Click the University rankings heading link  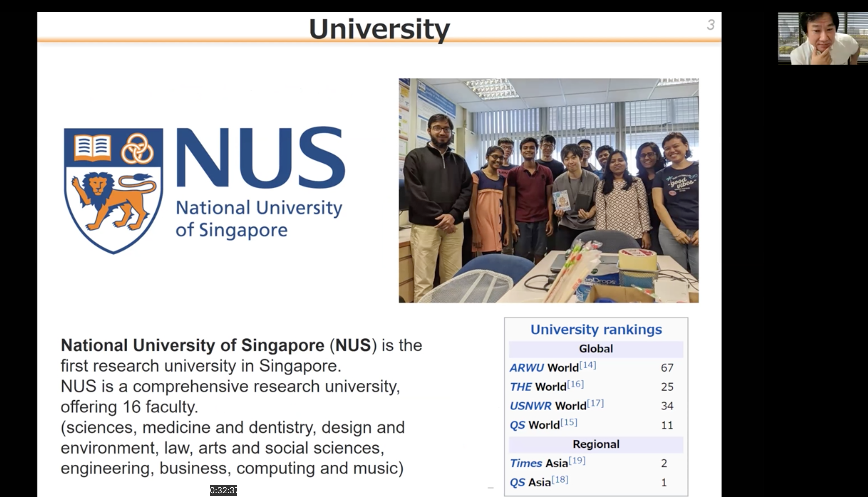tap(596, 329)
